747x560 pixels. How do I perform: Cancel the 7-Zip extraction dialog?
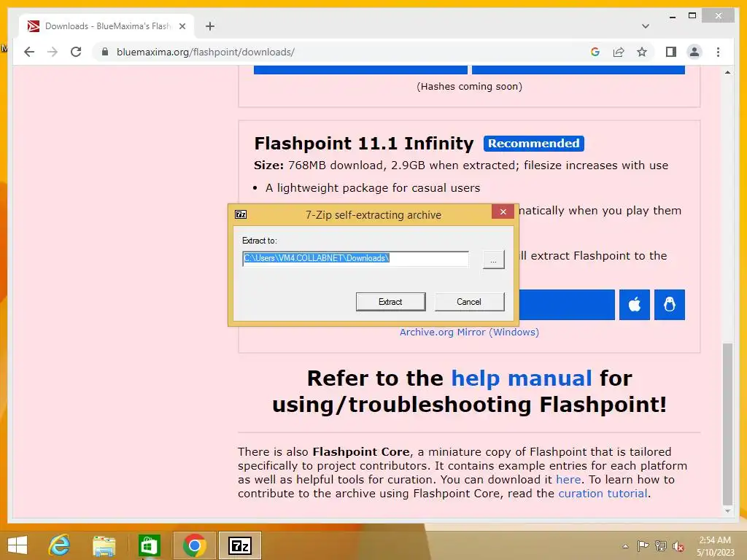[469, 301]
